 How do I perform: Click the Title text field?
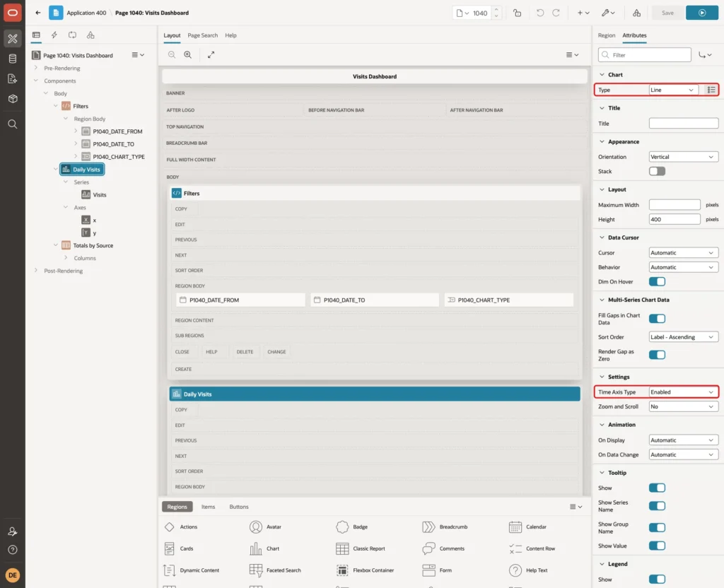tap(684, 123)
